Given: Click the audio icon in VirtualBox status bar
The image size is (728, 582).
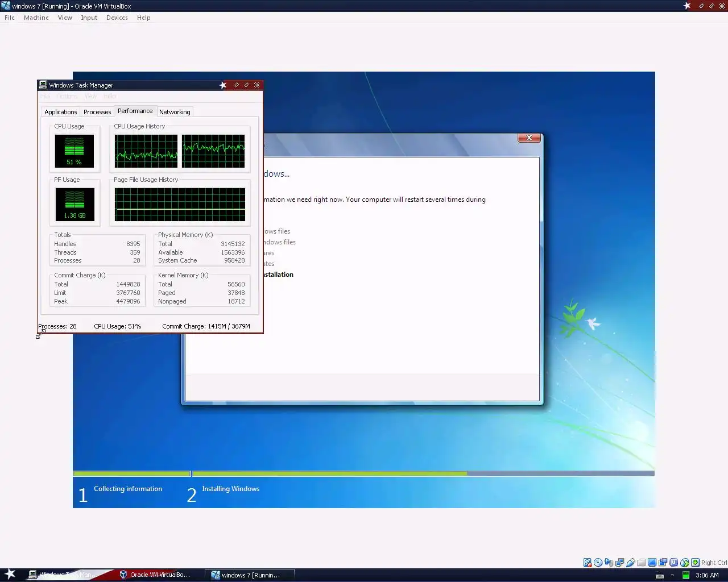Looking at the screenshot, I should pyautogui.click(x=609, y=562).
